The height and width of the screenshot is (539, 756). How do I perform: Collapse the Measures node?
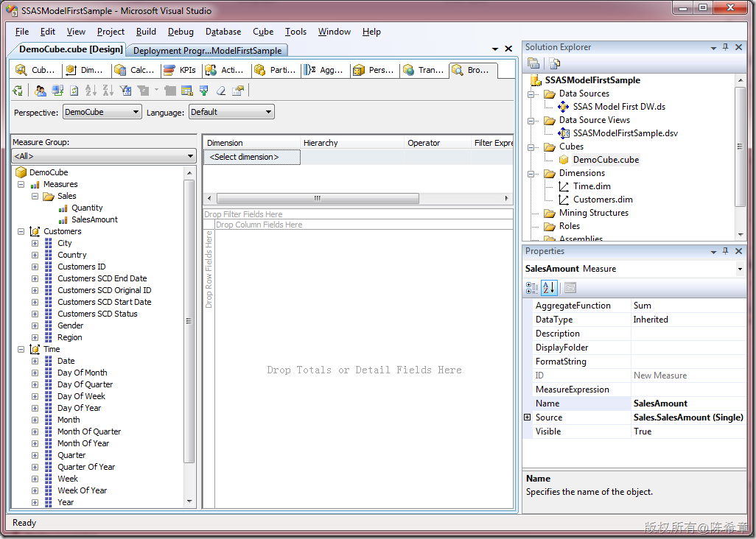pos(21,185)
